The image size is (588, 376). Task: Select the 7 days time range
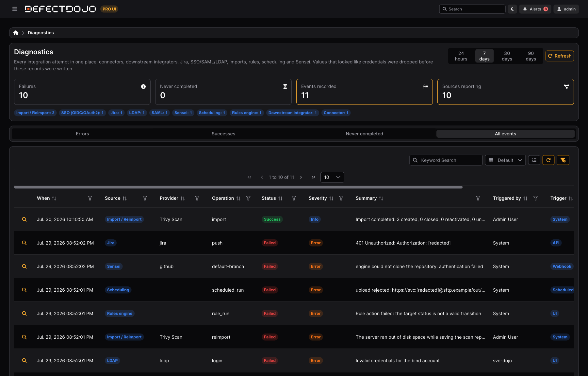click(484, 56)
